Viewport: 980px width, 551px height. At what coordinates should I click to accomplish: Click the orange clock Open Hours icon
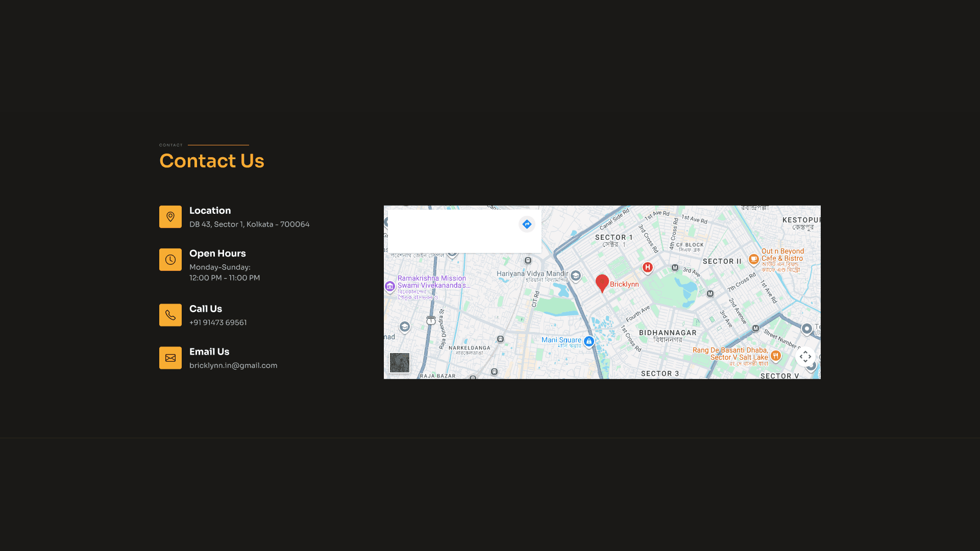(x=170, y=260)
